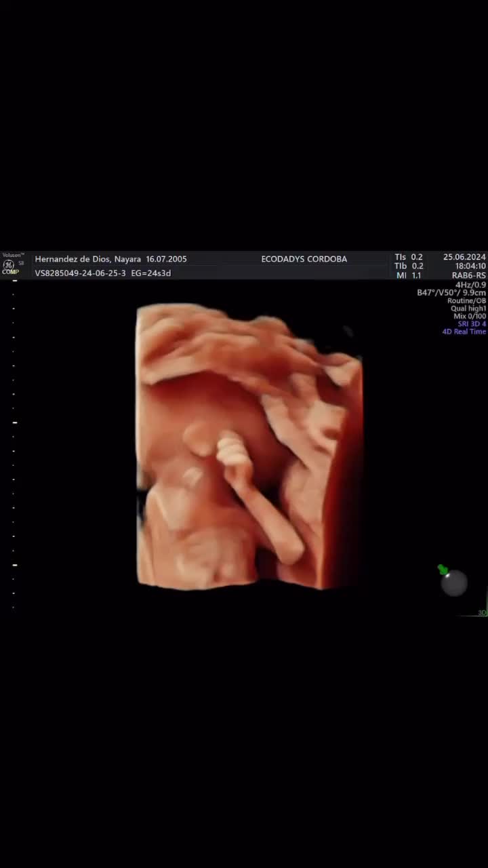The image size is (488, 868).
Task: Click patient name Hernandez de Dios, Nayara
Action: pyautogui.click(x=88, y=259)
